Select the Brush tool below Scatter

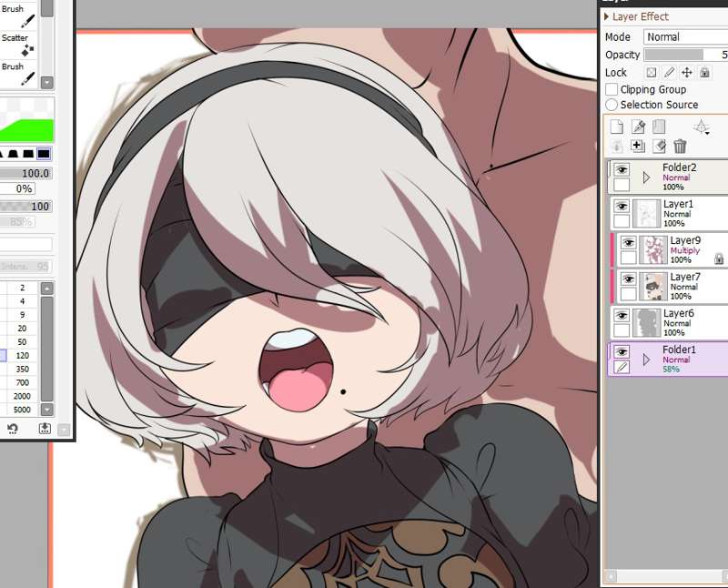click(x=18, y=73)
